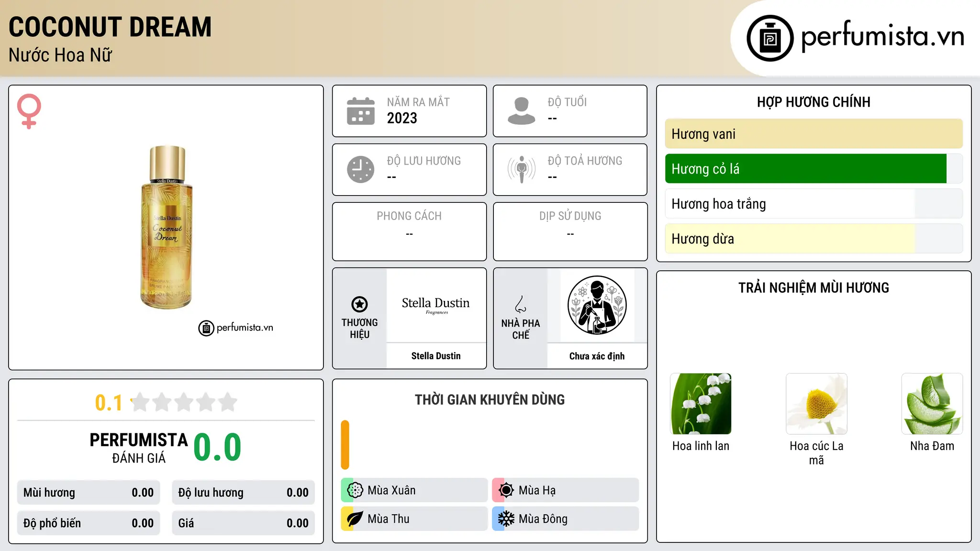This screenshot has height=551, width=980.
Task: Choose the Mùa Xuân season button
Action: point(414,490)
